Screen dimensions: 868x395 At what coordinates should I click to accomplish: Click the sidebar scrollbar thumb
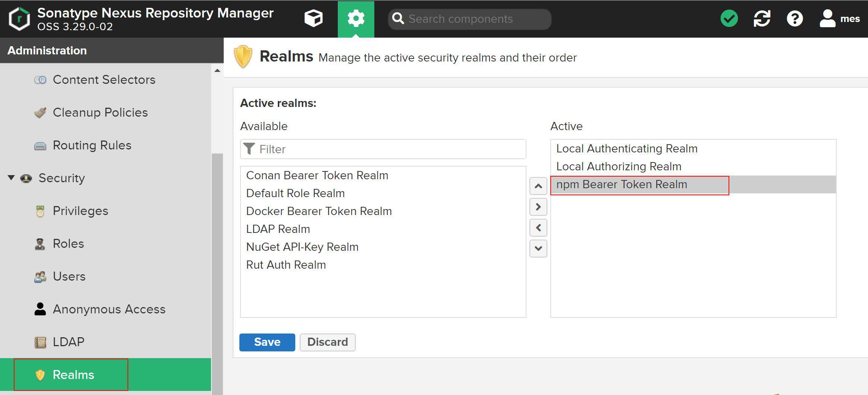click(x=217, y=274)
